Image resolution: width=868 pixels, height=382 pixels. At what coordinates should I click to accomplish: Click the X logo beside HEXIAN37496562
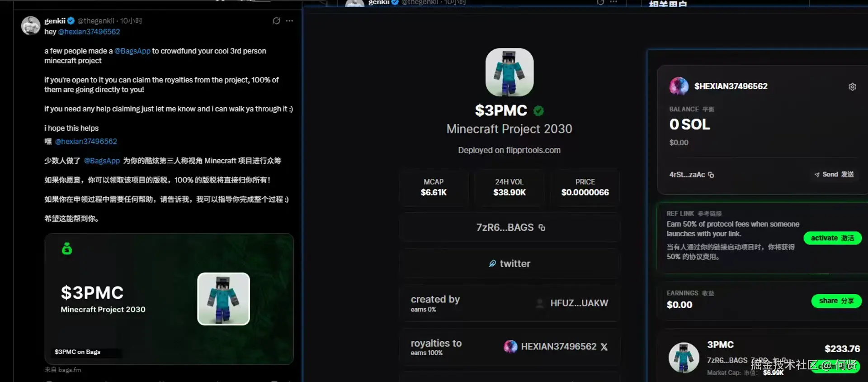coord(604,347)
